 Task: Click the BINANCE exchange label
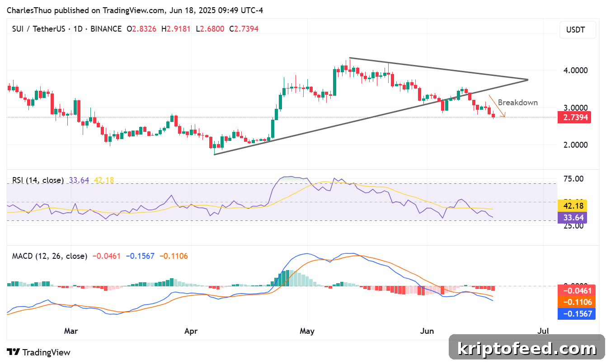point(106,29)
